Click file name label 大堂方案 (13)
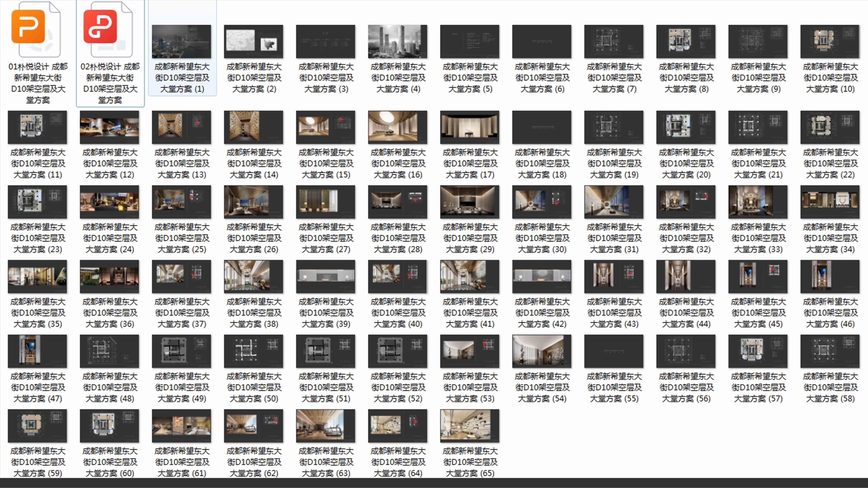This screenshot has height=488, width=868. (x=182, y=164)
